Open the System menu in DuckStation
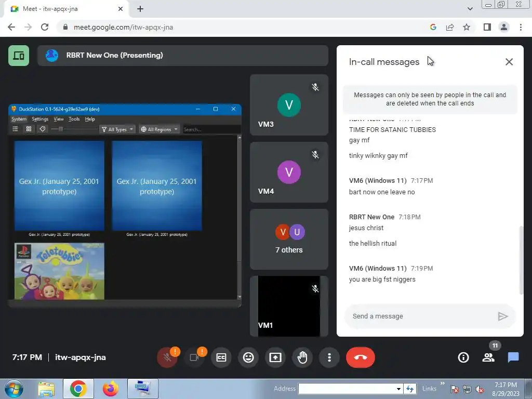532x399 pixels. coord(19,119)
